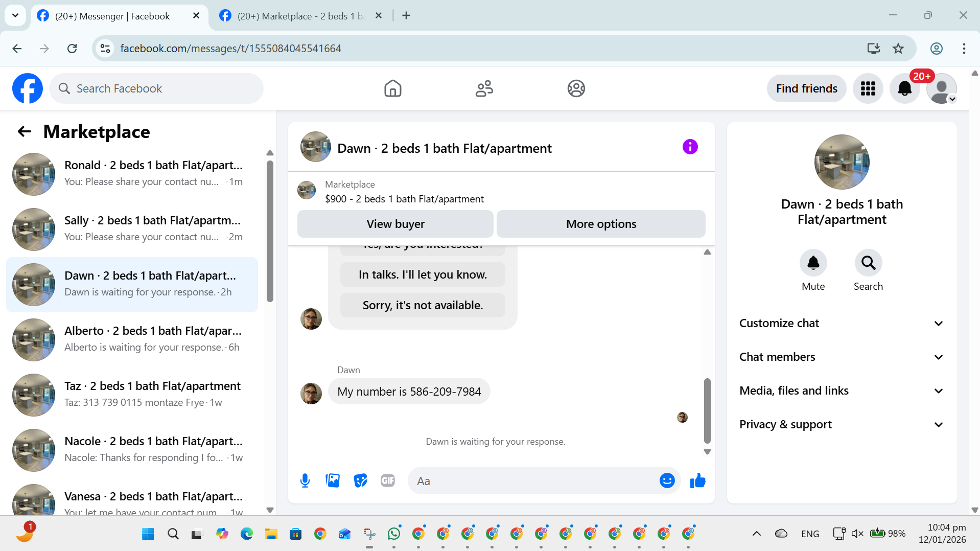
Task: Click the Facebook logo icon
Action: (x=28, y=88)
